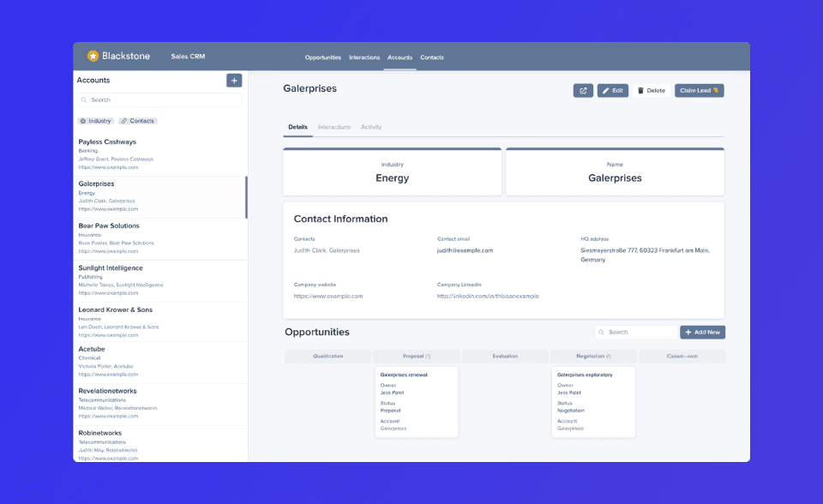The width and height of the screenshot is (823, 504).
Task: Switch to the Interactions tab under Galerprises
Action: point(333,127)
